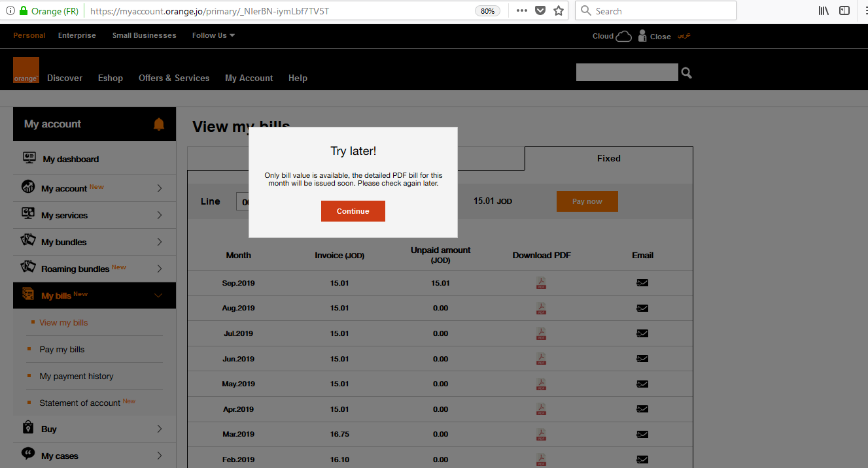868x468 pixels.
Task: Click the 80% zoom level indicator
Action: (488, 11)
